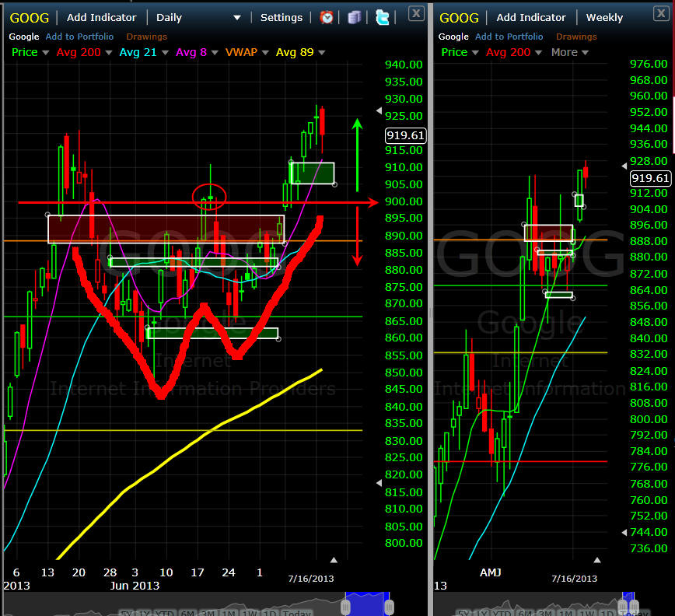Grab the left range handle of Weekly chart navigator
The width and height of the screenshot is (675, 616).
pyautogui.click(x=622, y=607)
